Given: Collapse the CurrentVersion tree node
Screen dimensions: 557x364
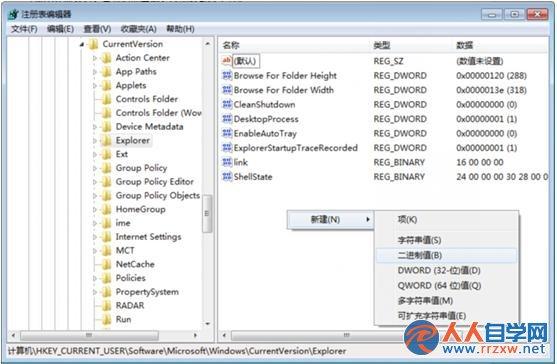Looking at the screenshot, I should coord(82,44).
